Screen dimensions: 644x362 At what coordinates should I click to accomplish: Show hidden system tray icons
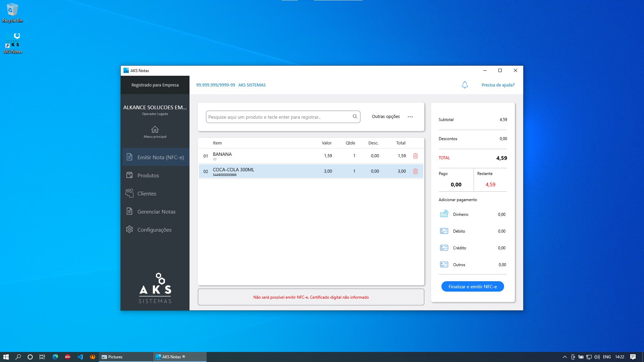click(x=565, y=357)
